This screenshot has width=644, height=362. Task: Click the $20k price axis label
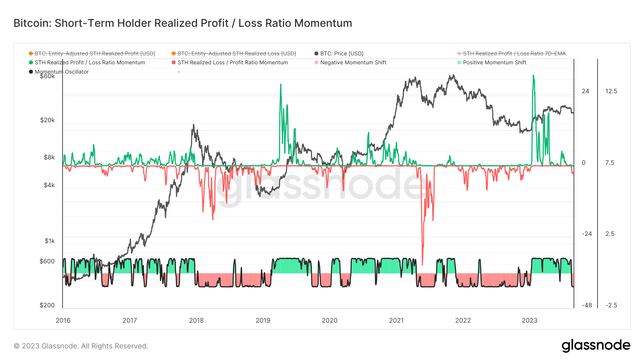point(47,120)
